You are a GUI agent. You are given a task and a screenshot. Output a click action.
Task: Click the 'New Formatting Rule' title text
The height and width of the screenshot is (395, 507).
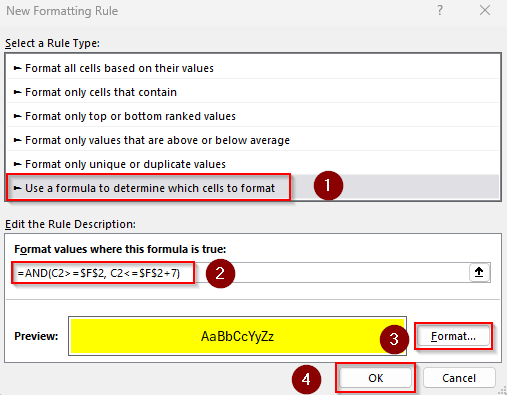pyautogui.click(x=62, y=11)
